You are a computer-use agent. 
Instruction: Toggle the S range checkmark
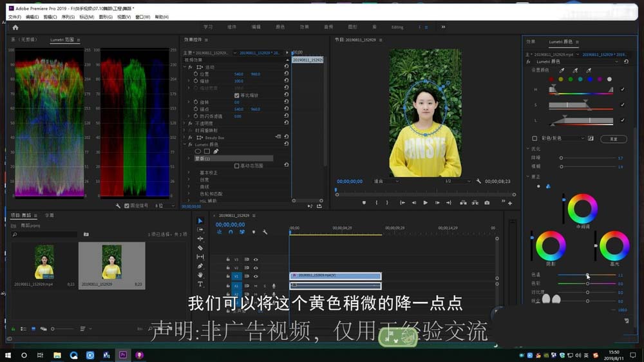coord(622,105)
